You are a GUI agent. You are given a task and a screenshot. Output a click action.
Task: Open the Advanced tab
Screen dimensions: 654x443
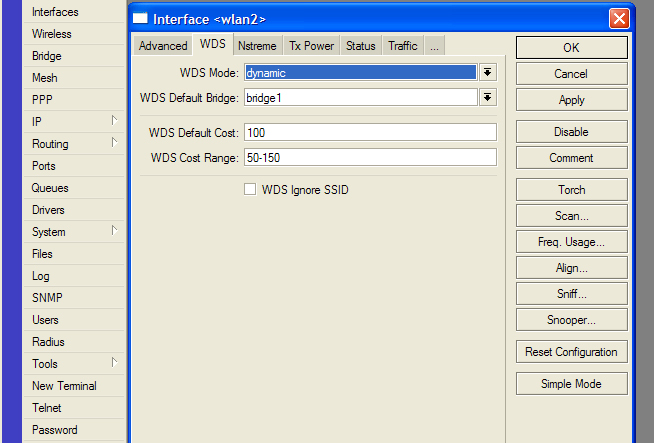coord(163,45)
